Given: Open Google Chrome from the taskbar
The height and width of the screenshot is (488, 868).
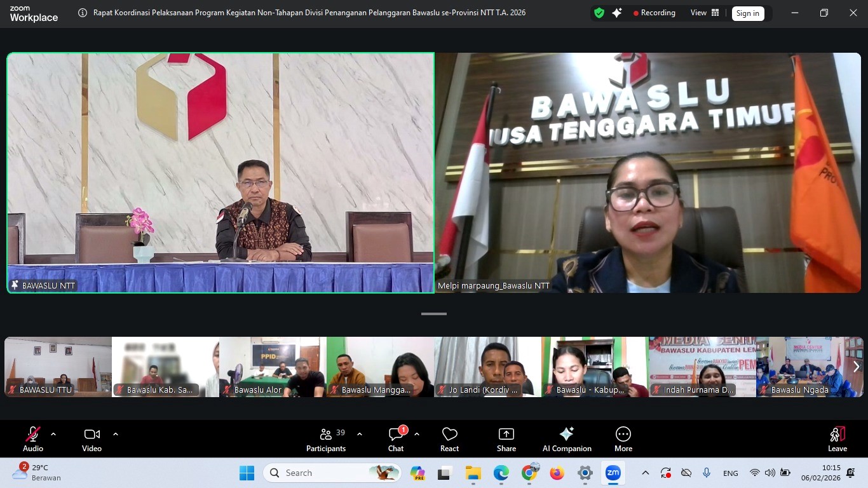Looking at the screenshot, I should click(529, 473).
